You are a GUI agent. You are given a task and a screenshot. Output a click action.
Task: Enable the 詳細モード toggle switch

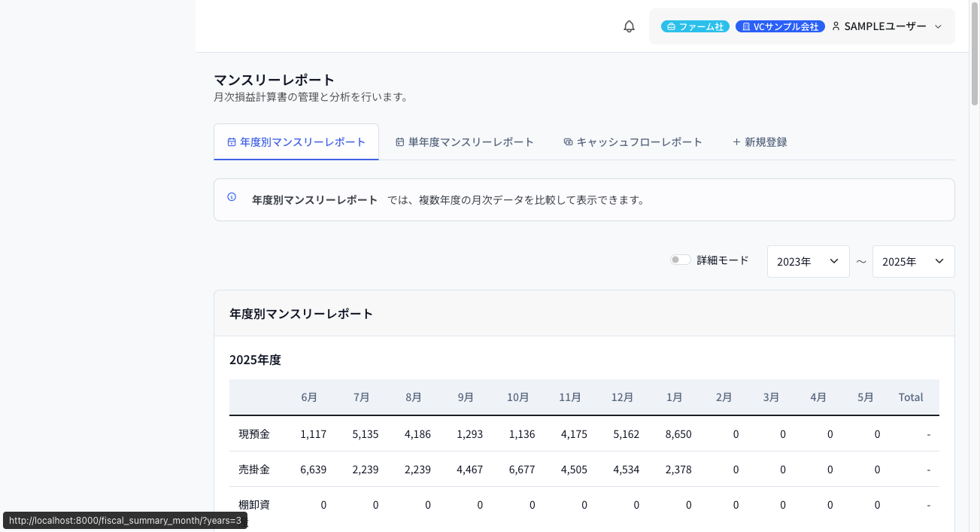point(681,260)
